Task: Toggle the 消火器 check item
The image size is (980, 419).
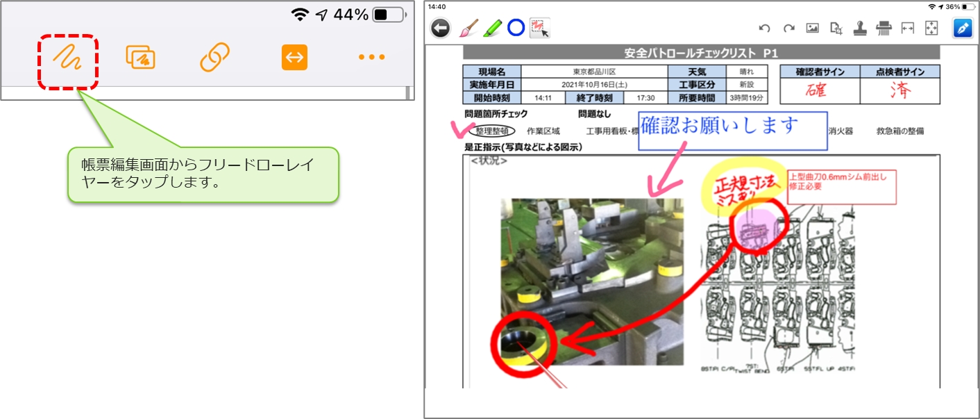Action: click(x=840, y=131)
